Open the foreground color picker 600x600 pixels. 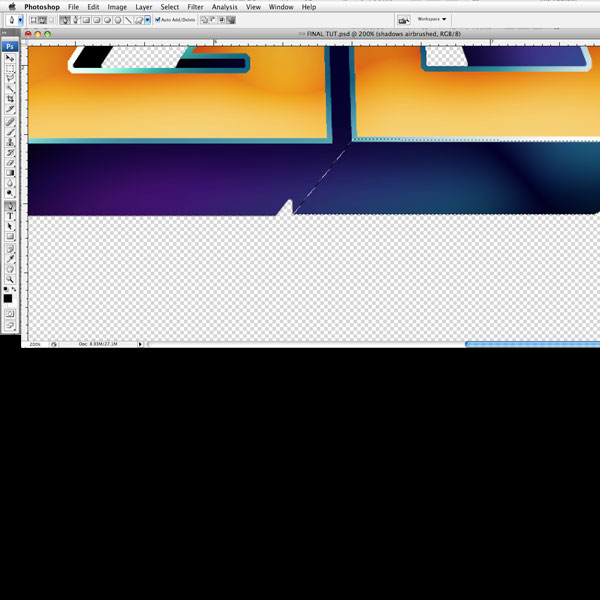(8, 298)
